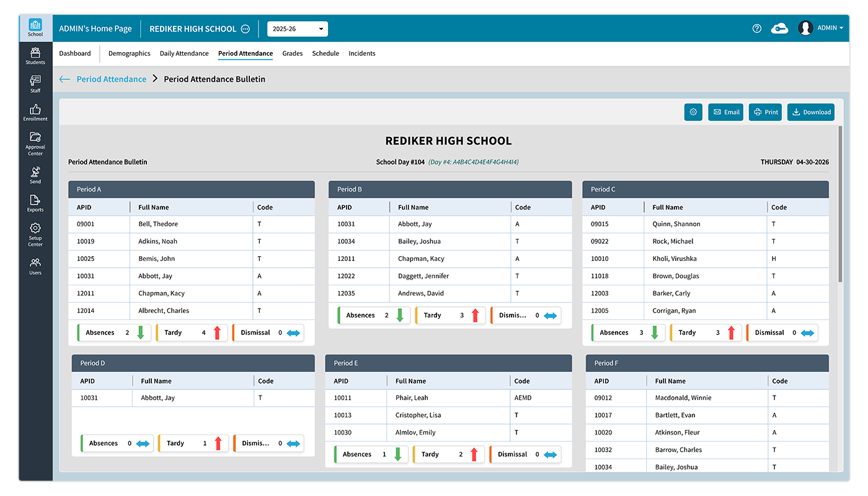Click the admin profile avatar

click(805, 28)
